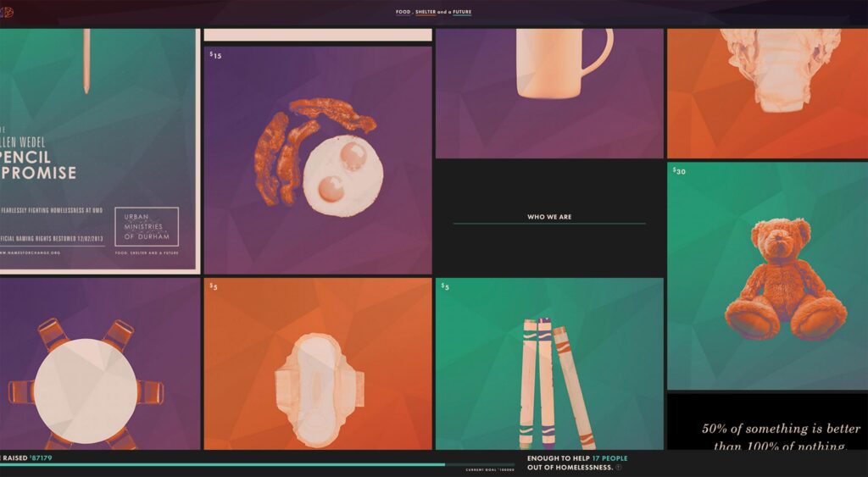Select the $5 crayons tile
The height and width of the screenshot is (477, 868).
click(x=549, y=363)
